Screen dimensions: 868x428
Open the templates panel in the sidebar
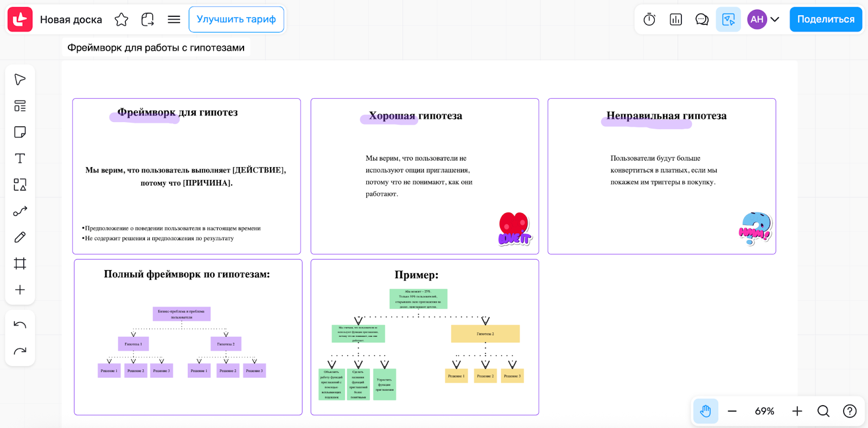(x=20, y=106)
